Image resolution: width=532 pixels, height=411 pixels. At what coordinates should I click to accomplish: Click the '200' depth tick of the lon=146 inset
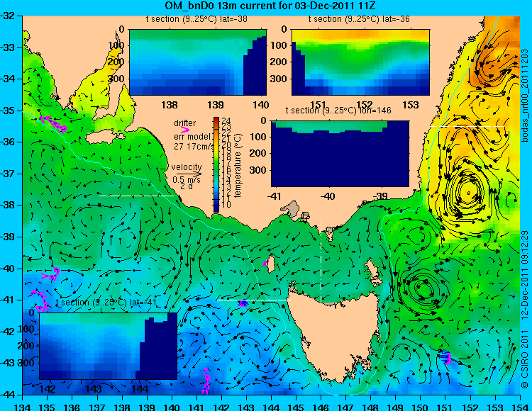pos(258,153)
